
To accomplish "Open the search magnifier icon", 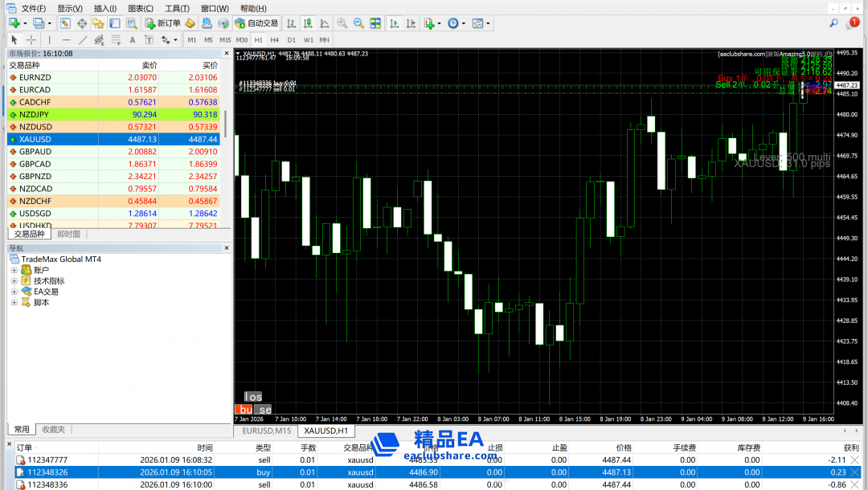I will click(x=833, y=23).
